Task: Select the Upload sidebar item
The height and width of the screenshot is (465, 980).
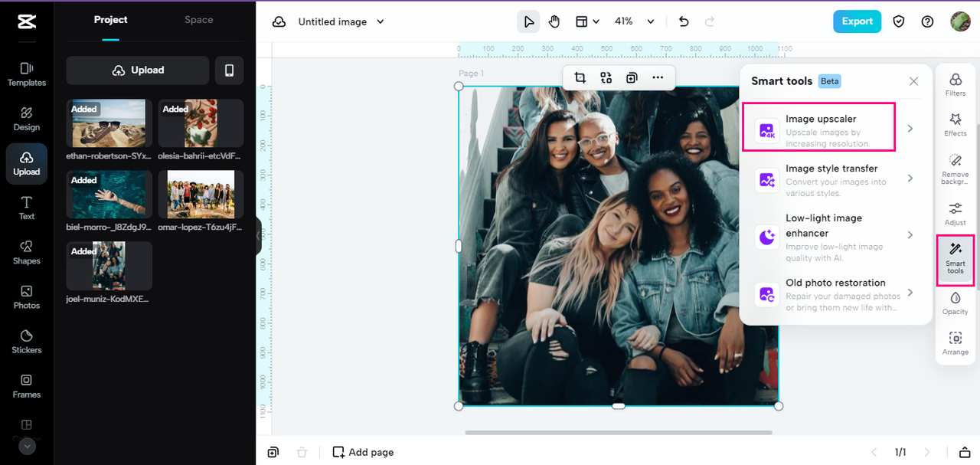Action: [x=27, y=163]
